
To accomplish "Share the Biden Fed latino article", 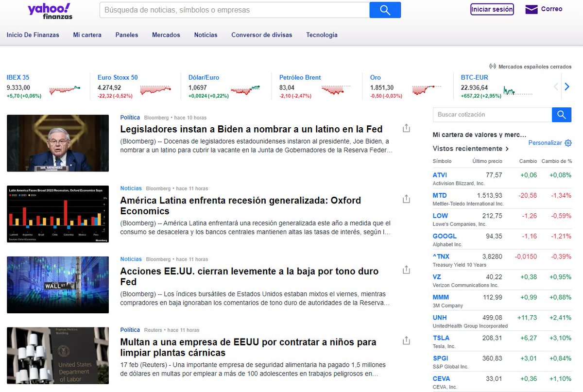I will (x=407, y=128).
